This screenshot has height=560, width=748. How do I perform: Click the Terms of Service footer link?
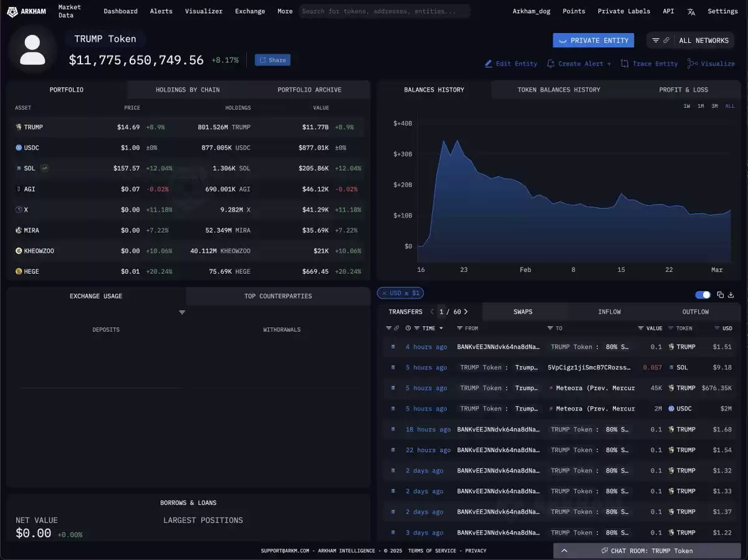[x=431, y=551]
